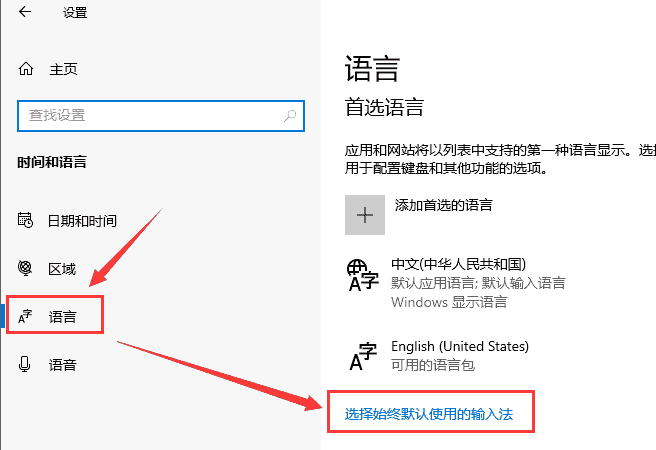The height and width of the screenshot is (450, 656).
Task: Click the globe icon for 区域
Action: [x=25, y=268]
